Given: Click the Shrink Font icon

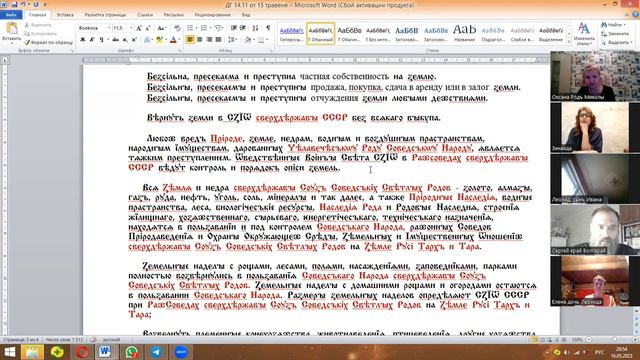Looking at the screenshot, I should [147, 28].
